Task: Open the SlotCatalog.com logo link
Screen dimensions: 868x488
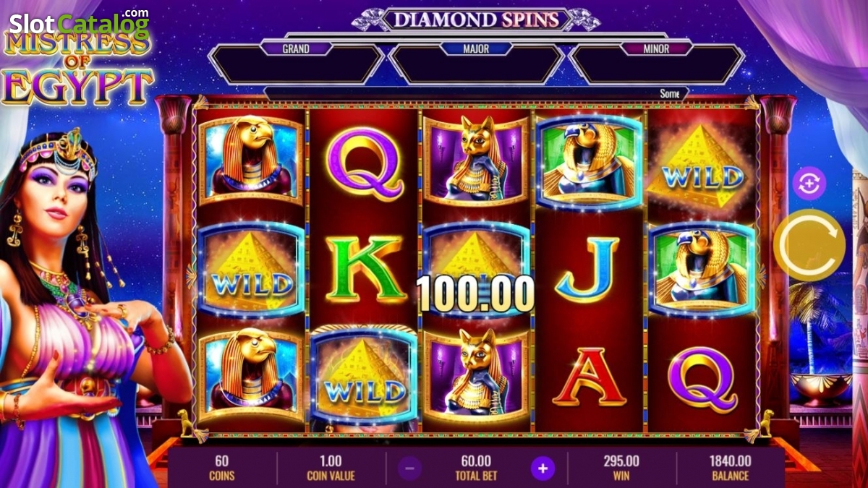Action: point(78,24)
